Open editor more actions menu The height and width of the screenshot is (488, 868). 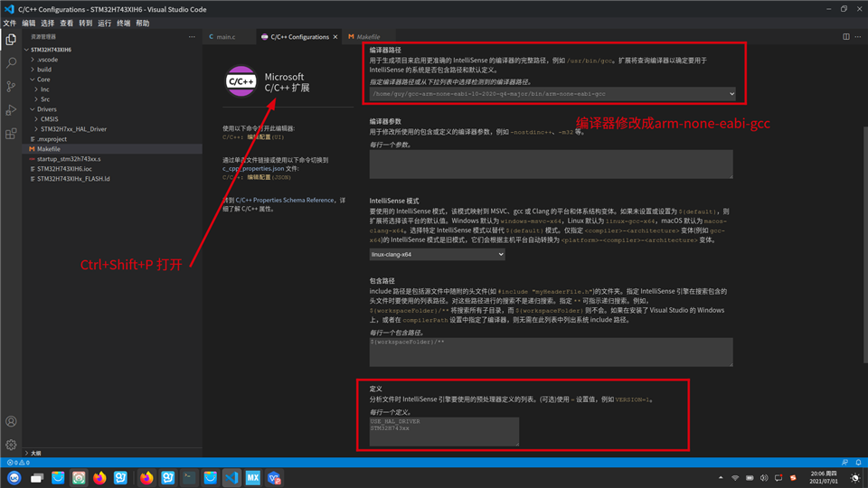point(858,36)
